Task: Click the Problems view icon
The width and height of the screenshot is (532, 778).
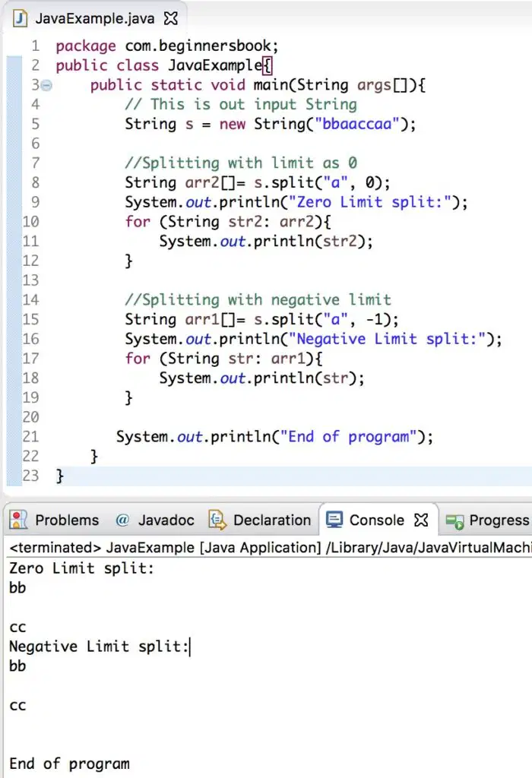Action: tap(18, 520)
